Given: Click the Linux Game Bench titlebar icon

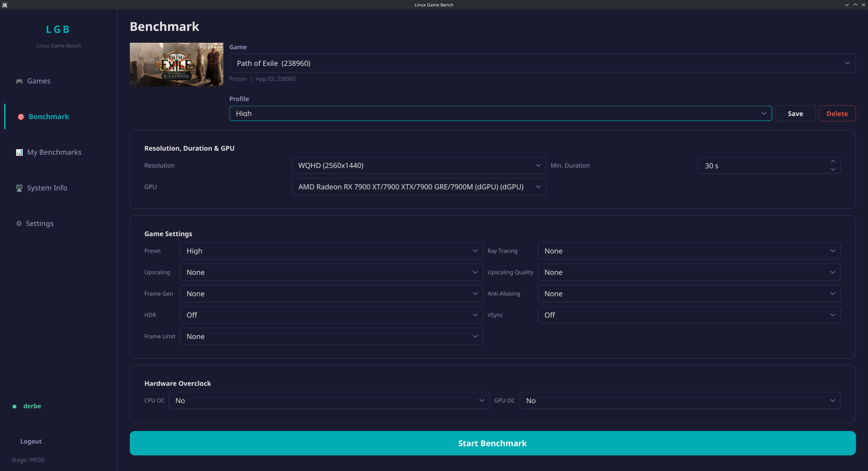Looking at the screenshot, I should pos(5,5).
